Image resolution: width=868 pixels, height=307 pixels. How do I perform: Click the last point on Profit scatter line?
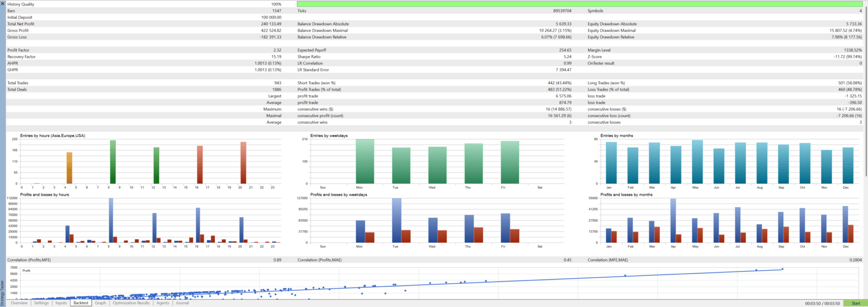click(783, 269)
